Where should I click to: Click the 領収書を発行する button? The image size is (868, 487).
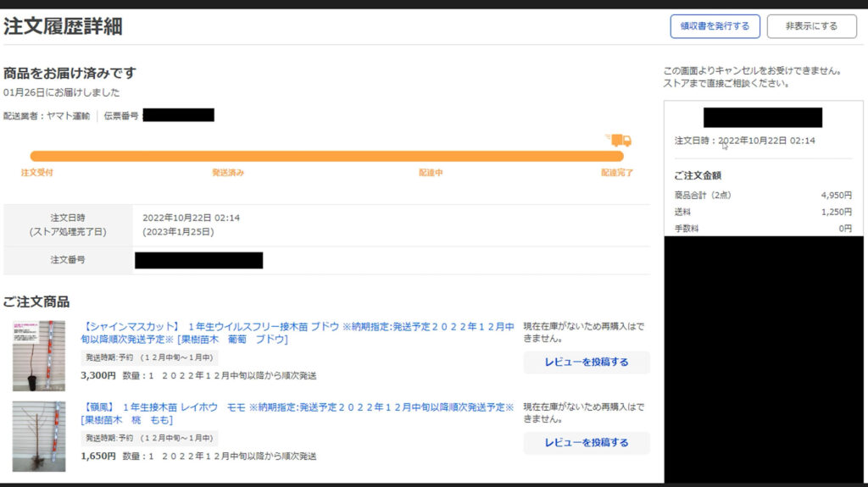(x=715, y=26)
